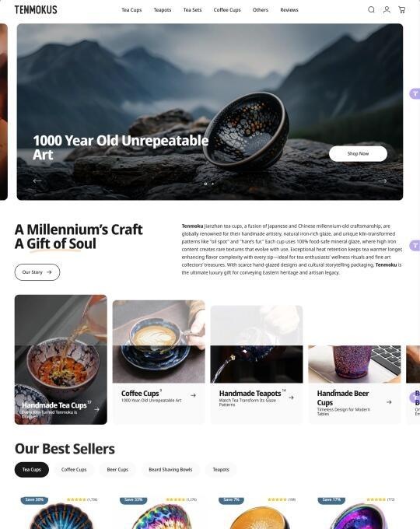This screenshot has height=529, width=420.
Task: Click arrow beside Handmade Beer Cups
Action: coord(389,402)
